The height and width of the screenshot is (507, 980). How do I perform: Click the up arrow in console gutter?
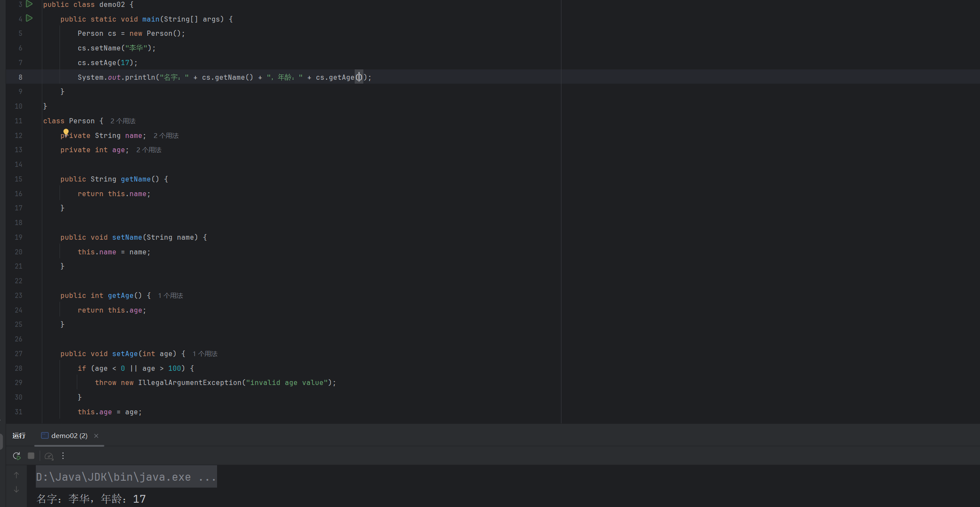tap(16, 475)
